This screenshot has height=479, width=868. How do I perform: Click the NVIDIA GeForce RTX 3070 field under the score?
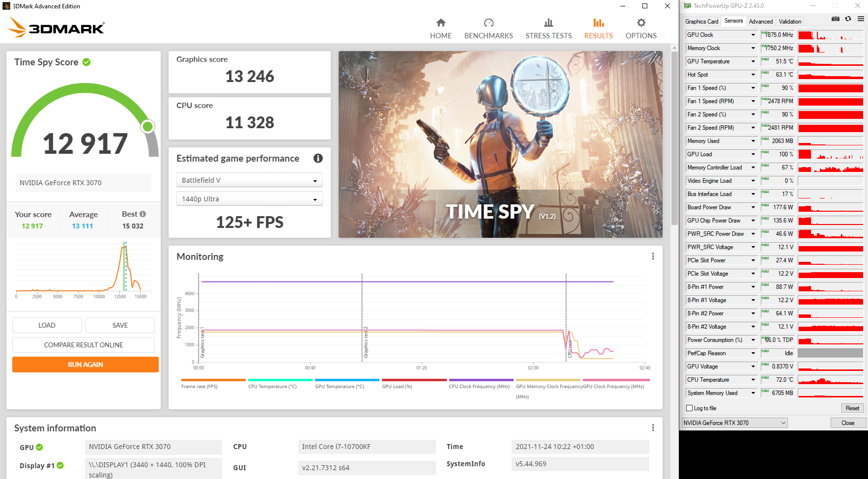83,183
